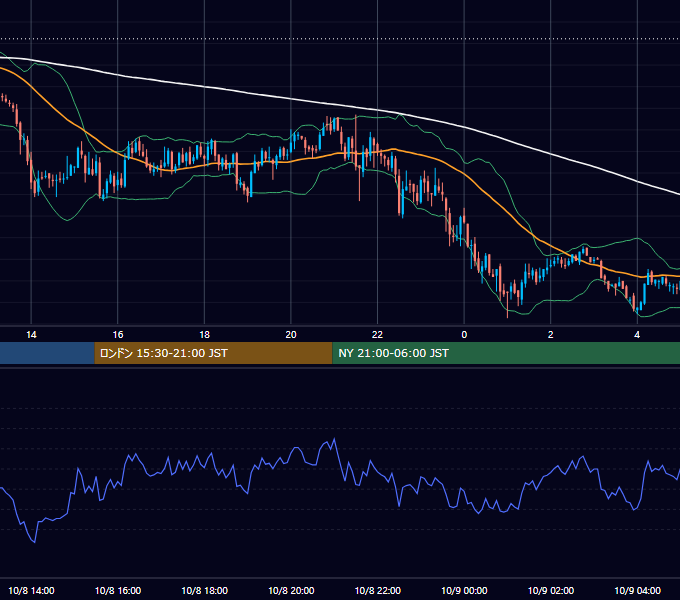Click the 16 hour label on price chart axis

[x=118, y=335]
